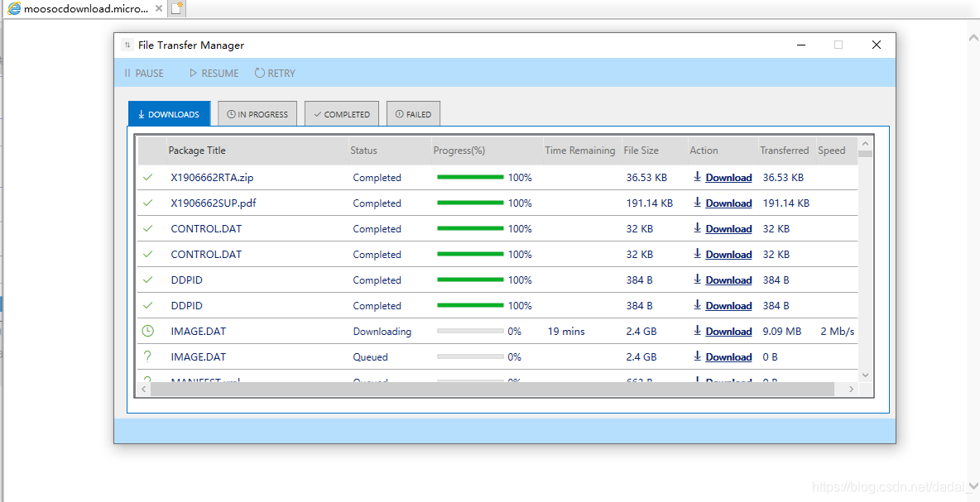Click the 9.09 MB transferred value
Image resolution: width=980 pixels, height=502 pixels.
click(x=782, y=331)
